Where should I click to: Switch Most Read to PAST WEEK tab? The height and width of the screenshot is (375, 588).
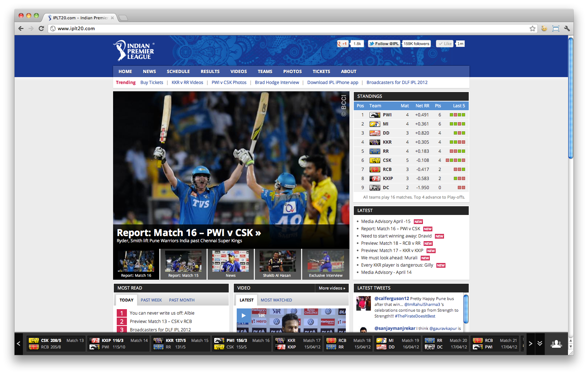(151, 300)
